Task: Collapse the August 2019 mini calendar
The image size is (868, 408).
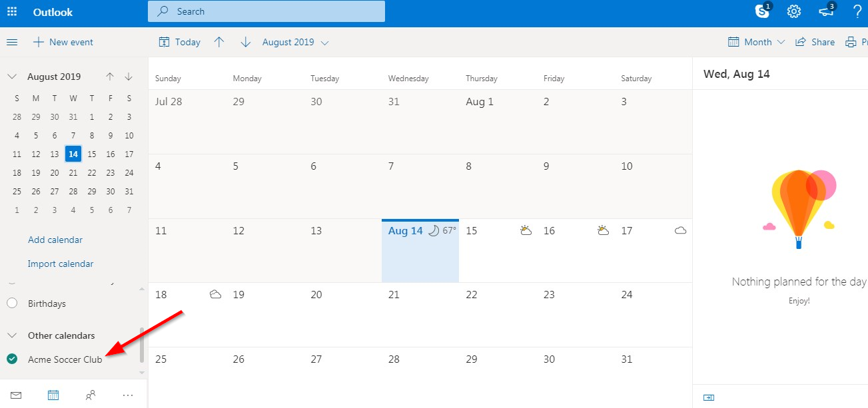Action: pyautogui.click(x=12, y=77)
